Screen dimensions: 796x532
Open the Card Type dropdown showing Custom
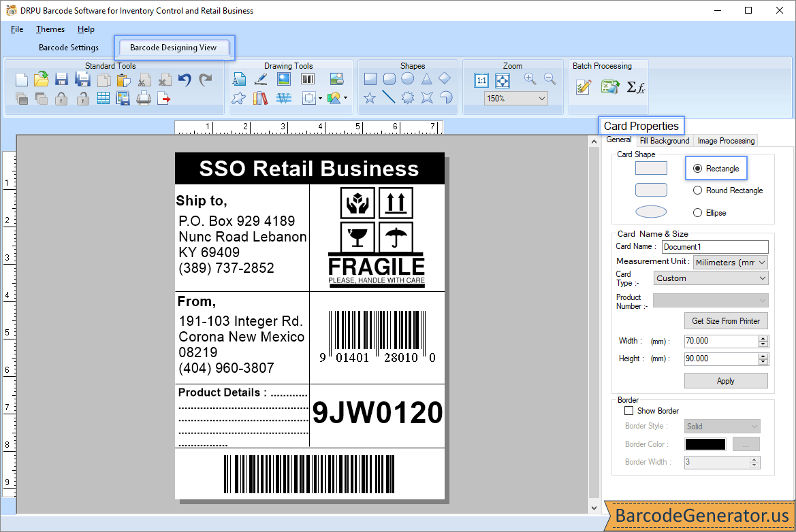pyautogui.click(x=711, y=278)
